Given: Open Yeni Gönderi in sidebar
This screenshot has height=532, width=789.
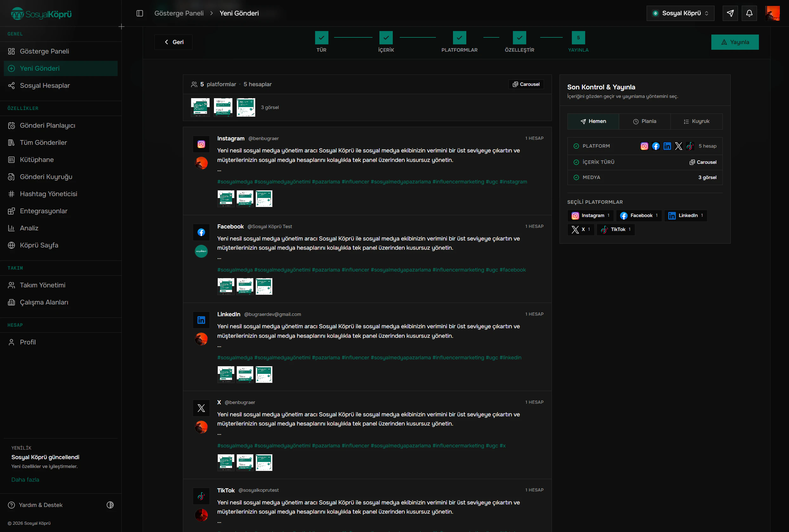Looking at the screenshot, I should pyautogui.click(x=61, y=68).
